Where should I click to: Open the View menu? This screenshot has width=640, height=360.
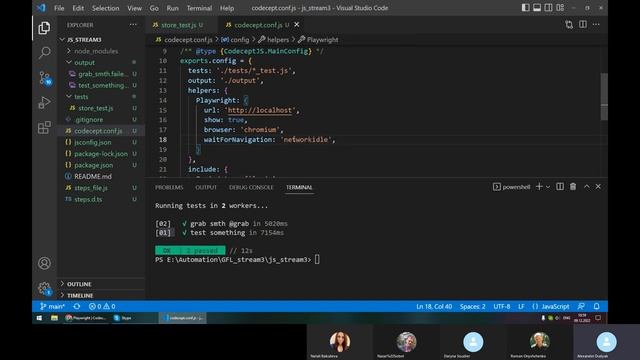click(x=134, y=8)
